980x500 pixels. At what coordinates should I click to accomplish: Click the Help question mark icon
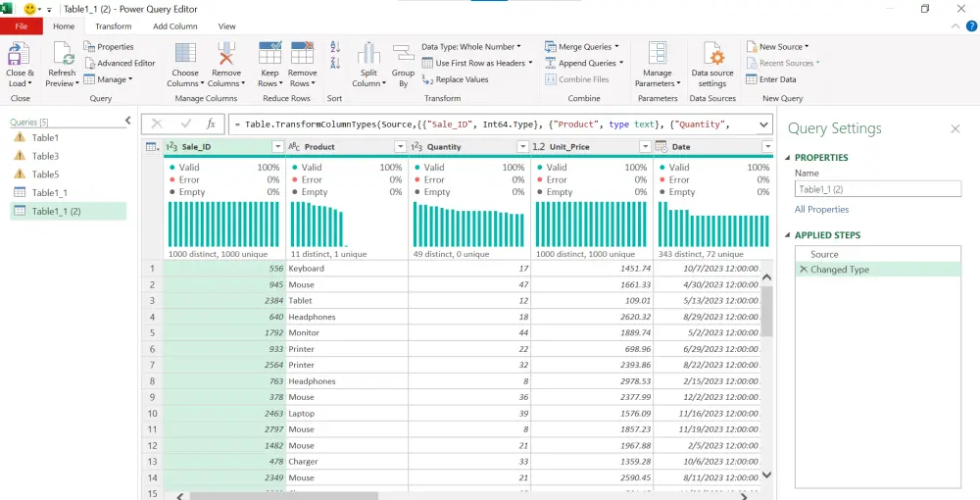pyautogui.click(x=972, y=26)
